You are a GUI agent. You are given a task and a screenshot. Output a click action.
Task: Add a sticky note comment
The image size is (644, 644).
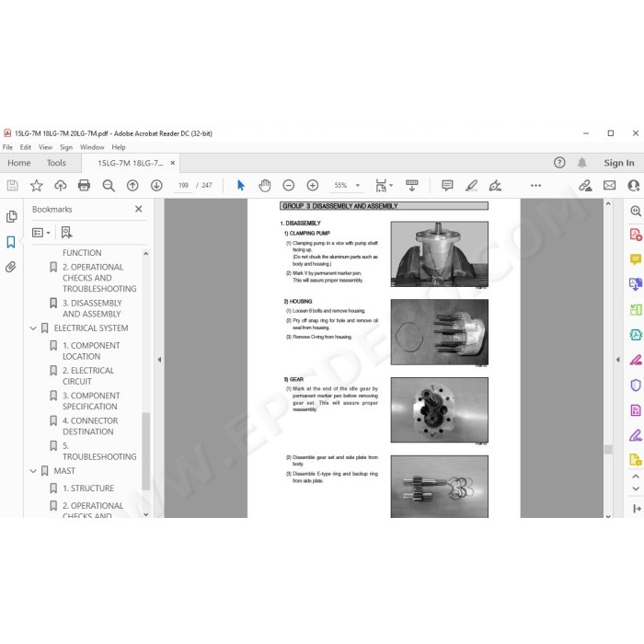[x=447, y=186]
